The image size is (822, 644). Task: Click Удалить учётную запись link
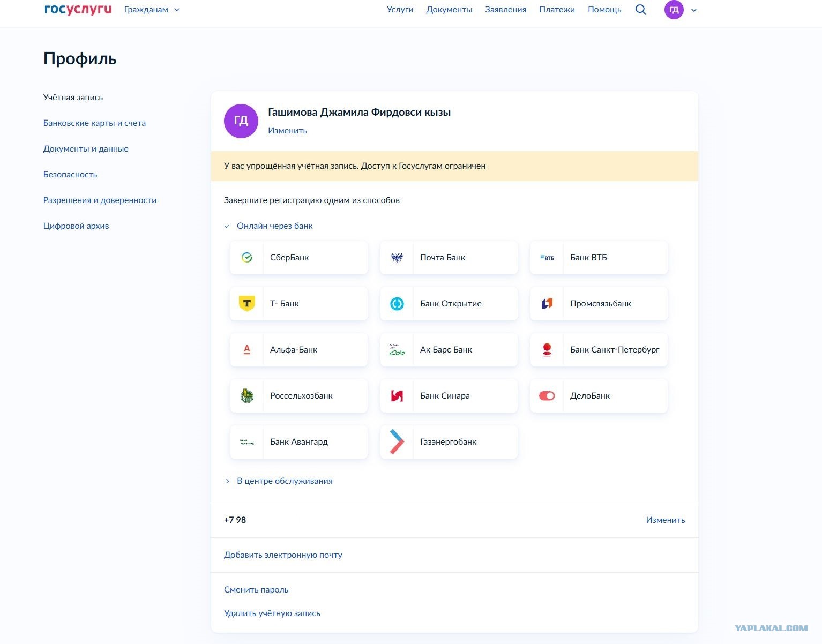[272, 613]
